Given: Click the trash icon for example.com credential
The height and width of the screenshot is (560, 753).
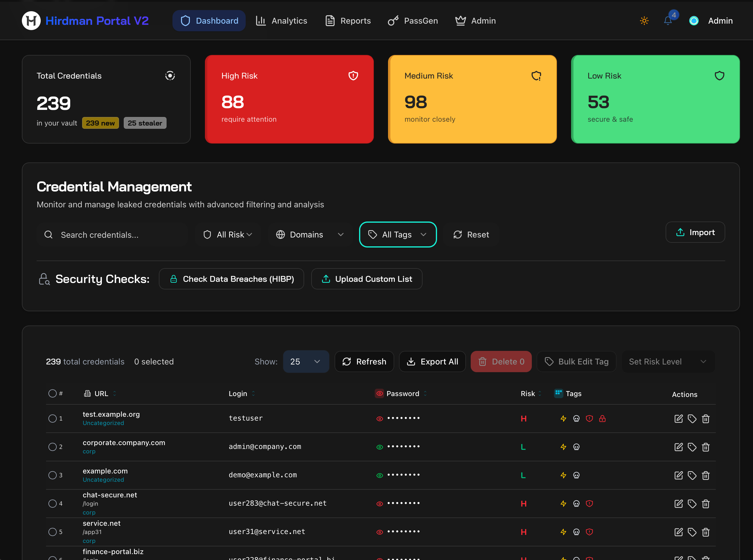Looking at the screenshot, I should coord(706,475).
